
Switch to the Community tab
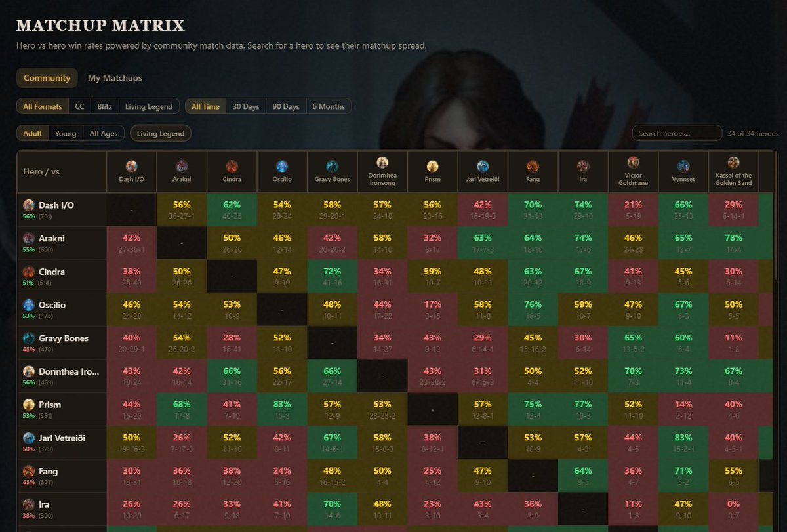[47, 78]
